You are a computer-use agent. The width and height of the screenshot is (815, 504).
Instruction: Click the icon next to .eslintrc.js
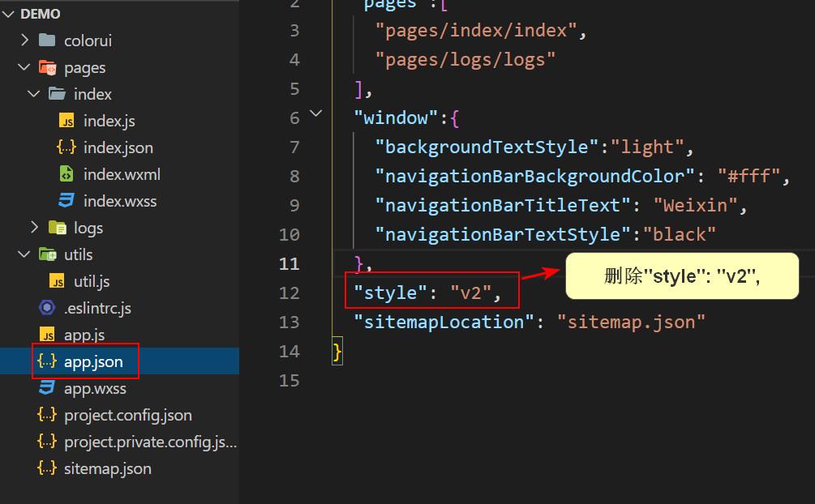coord(48,307)
